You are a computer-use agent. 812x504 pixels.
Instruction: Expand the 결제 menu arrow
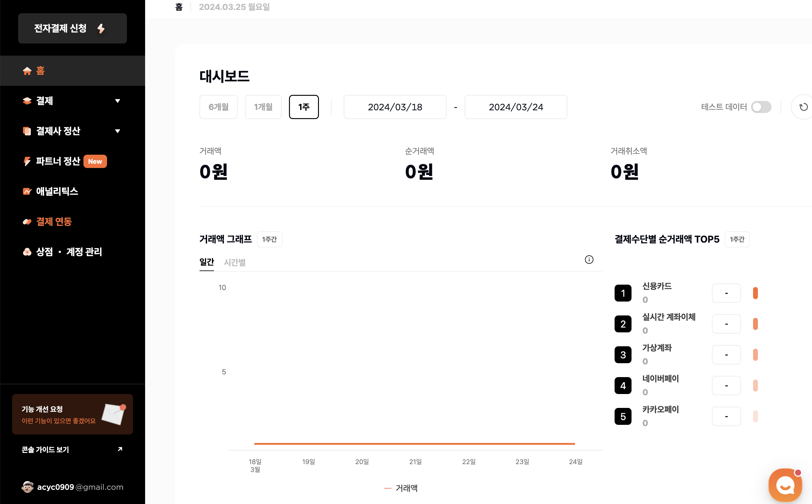coord(117,101)
